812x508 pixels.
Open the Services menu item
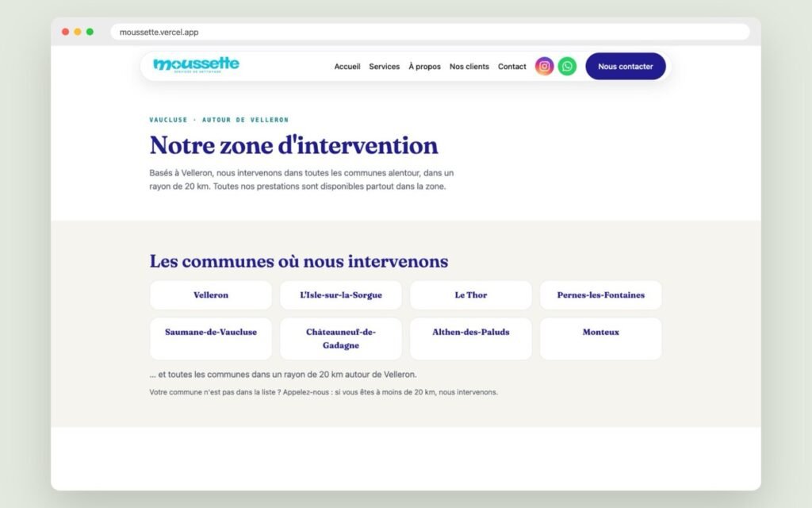coord(385,67)
